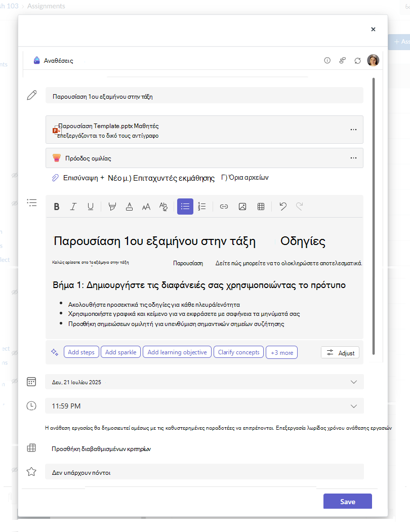
Task: Open the 11:59 PM time field
Action: point(204,406)
